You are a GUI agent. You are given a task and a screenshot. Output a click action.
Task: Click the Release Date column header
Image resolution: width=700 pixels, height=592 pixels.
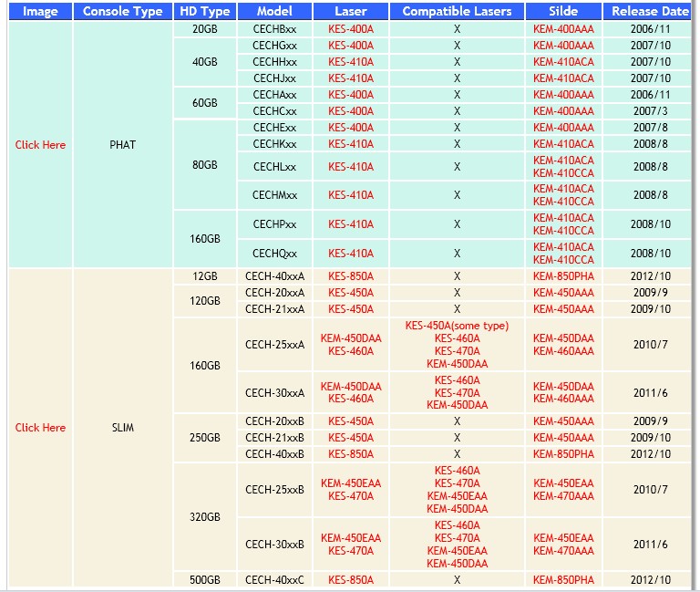(647, 11)
